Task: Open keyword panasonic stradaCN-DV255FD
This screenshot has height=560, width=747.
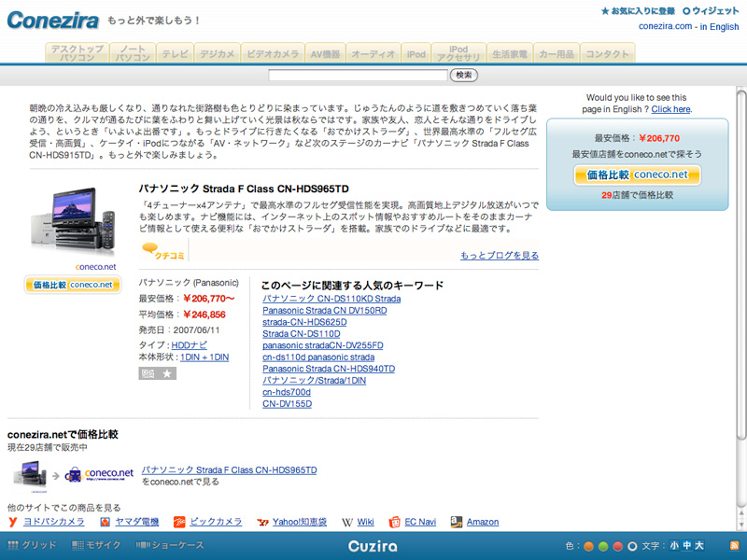Action: 322,345
